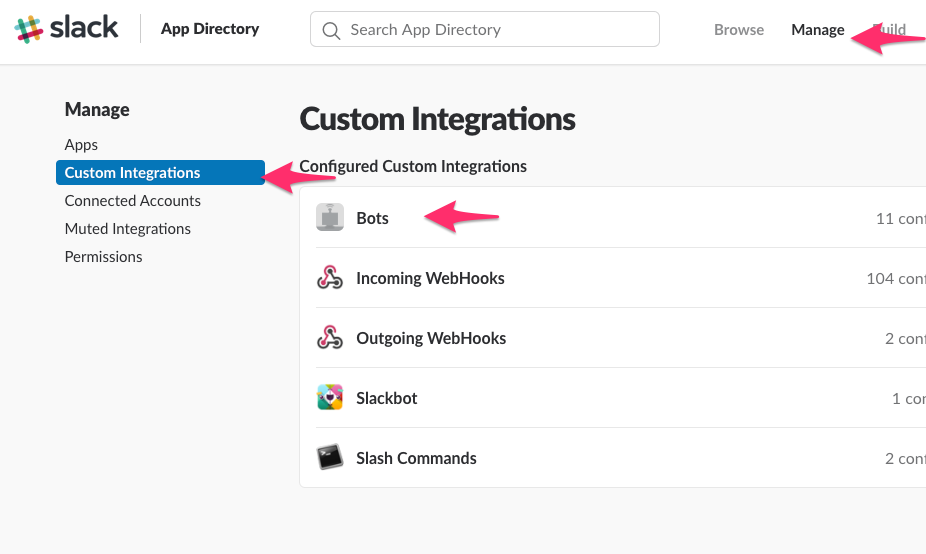This screenshot has width=926, height=554.
Task: Click the Bots robot icon
Action: tap(330, 217)
